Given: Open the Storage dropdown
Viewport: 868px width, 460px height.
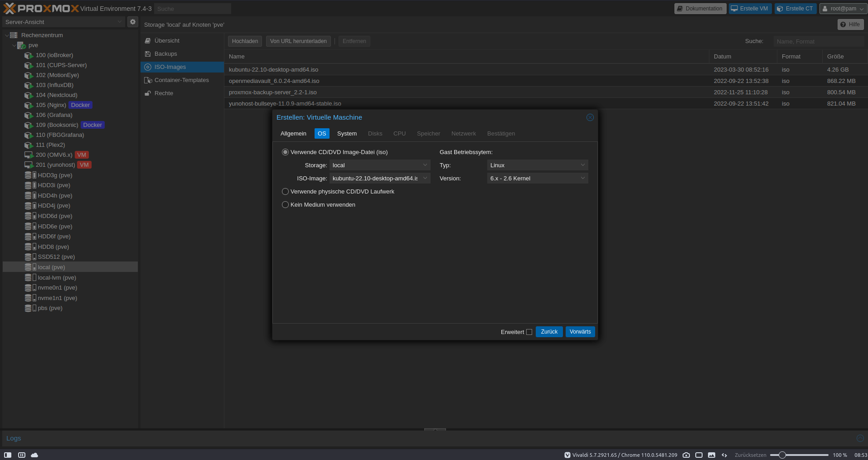Looking at the screenshot, I should [x=425, y=165].
